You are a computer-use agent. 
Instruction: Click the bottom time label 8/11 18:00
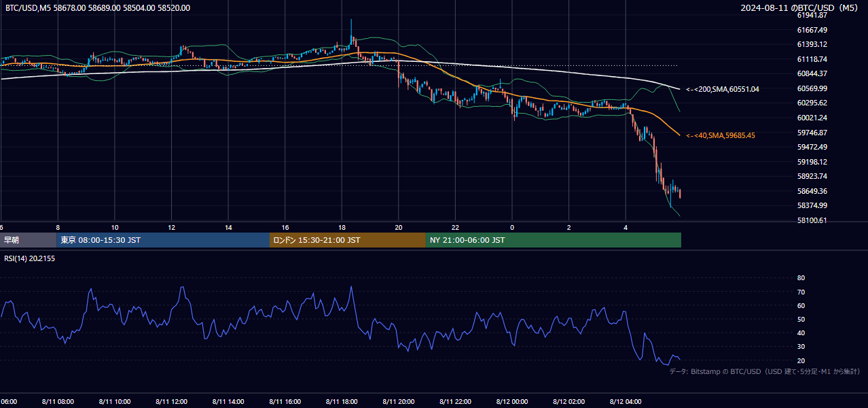342,402
